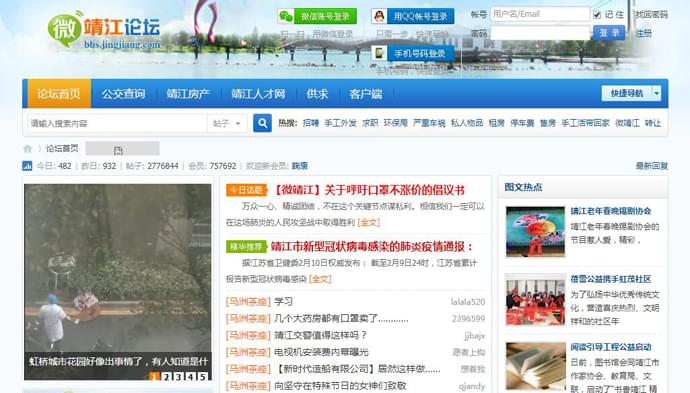Viewport: 690px width, 393px height.
Task: Expand the 快捷导航 dropdown arrow
Action: (x=656, y=93)
